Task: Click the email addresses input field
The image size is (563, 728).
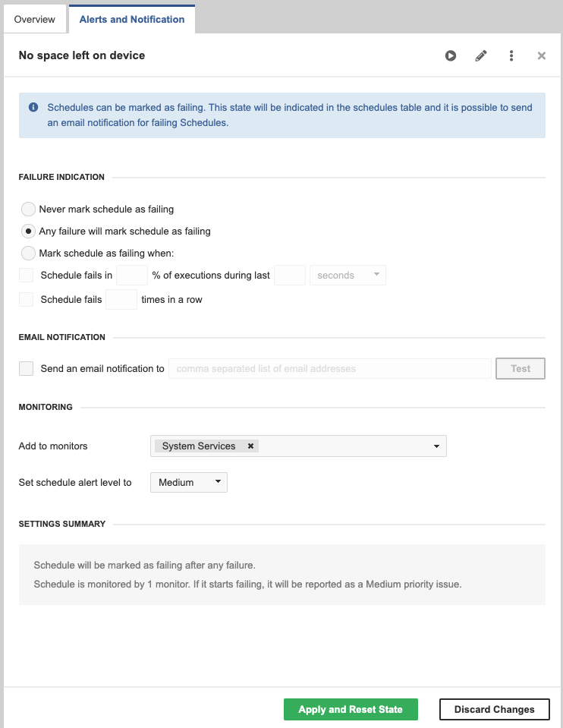Action: (x=329, y=368)
